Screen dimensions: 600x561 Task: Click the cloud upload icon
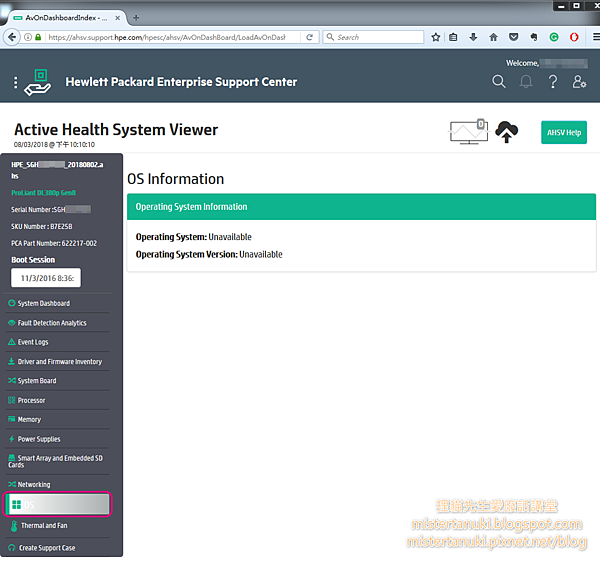pyautogui.click(x=507, y=132)
